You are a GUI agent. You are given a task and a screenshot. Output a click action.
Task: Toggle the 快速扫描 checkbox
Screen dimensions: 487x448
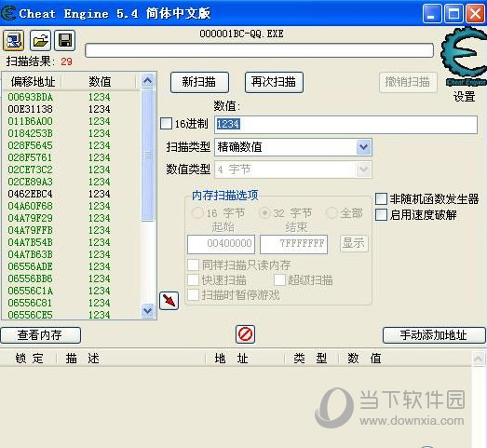(193, 280)
